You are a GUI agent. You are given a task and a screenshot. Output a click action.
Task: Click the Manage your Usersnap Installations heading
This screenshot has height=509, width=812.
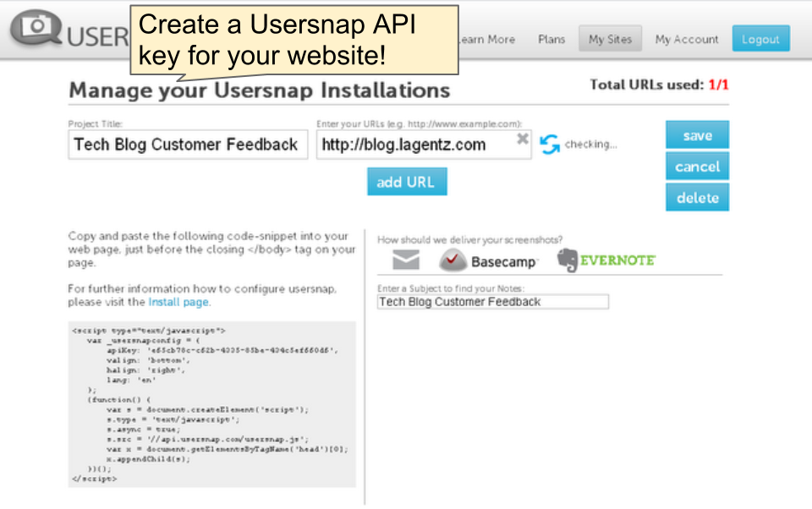(x=260, y=90)
